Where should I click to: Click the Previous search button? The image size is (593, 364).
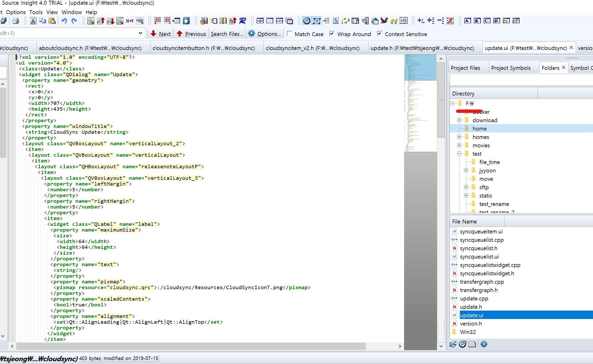[191, 34]
